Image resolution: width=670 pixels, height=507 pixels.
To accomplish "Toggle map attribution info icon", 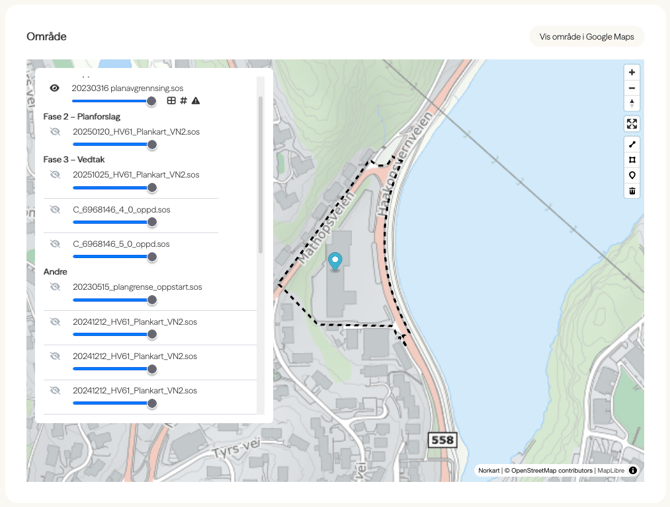I will click(x=633, y=470).
